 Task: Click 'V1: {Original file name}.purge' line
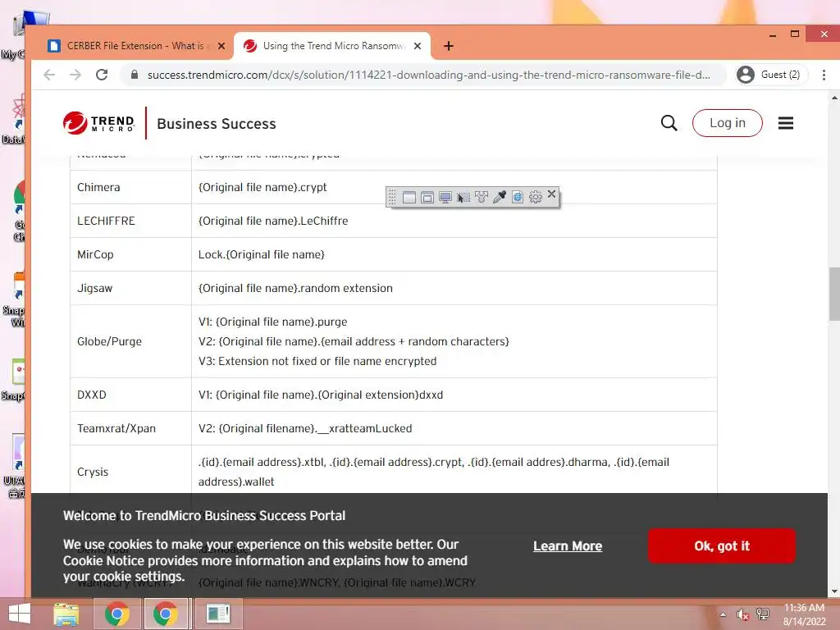(x=272, y=322)
